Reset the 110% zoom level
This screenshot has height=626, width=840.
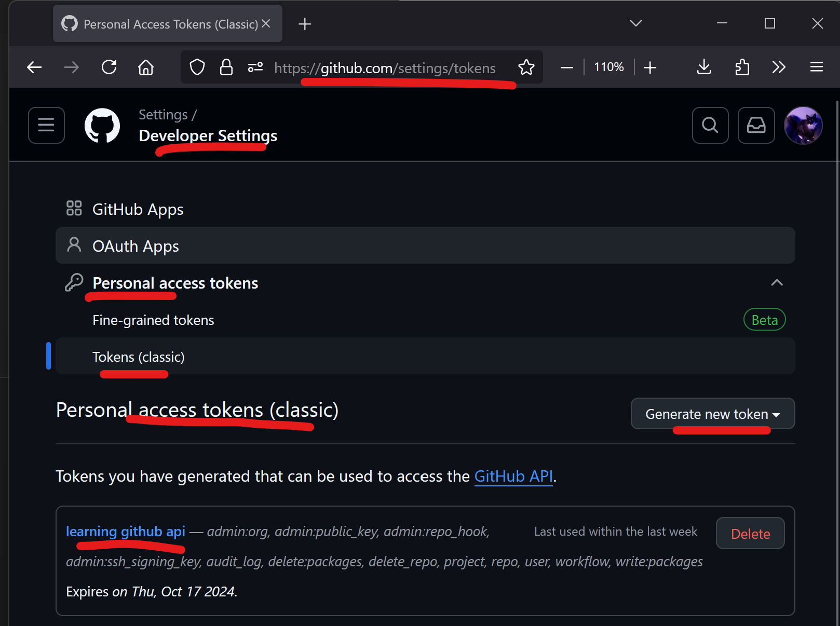click(x=609, y=67)
